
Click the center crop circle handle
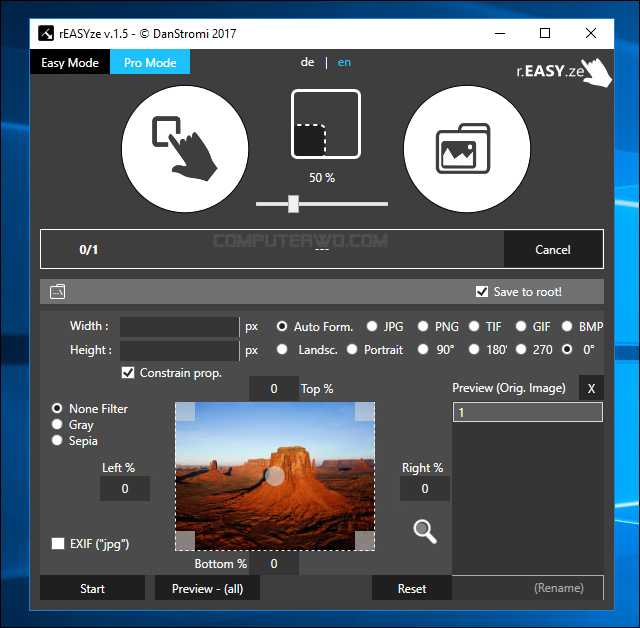(275, 476)
